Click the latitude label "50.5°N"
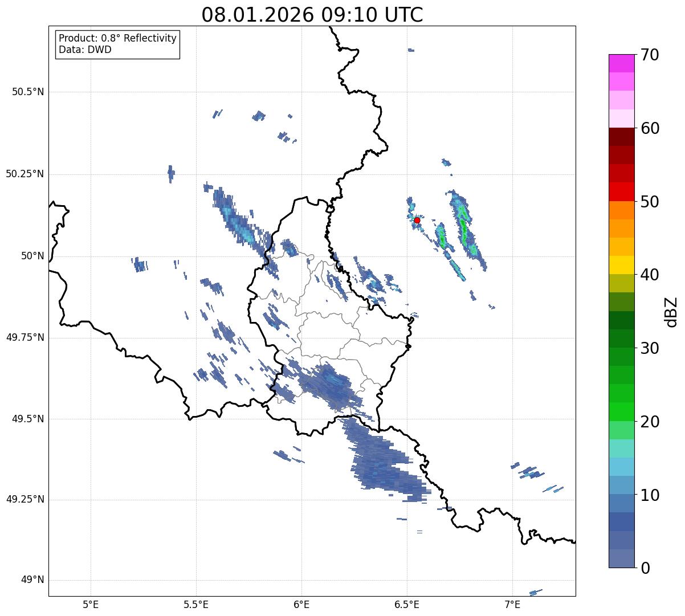 27,92
